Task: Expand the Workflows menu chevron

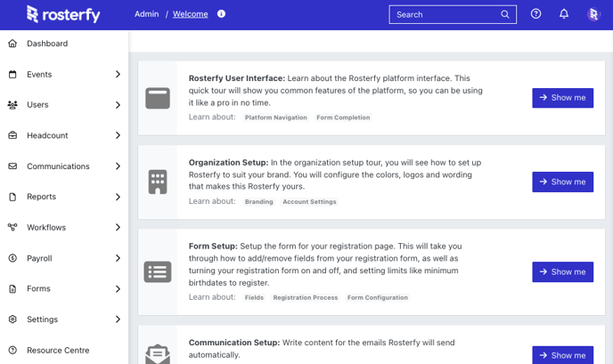Action: click(x=118, y=227)
